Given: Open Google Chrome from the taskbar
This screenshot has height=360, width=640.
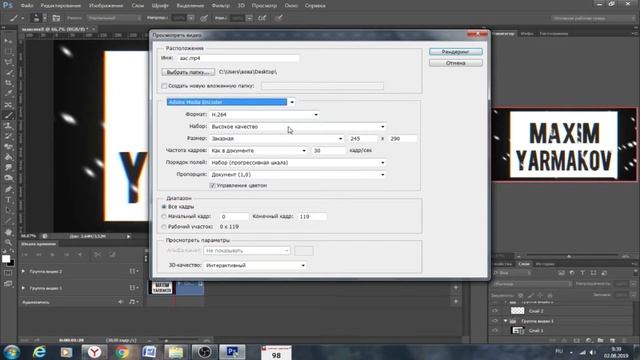Looking at the screenshot, I should coord(122,352).
